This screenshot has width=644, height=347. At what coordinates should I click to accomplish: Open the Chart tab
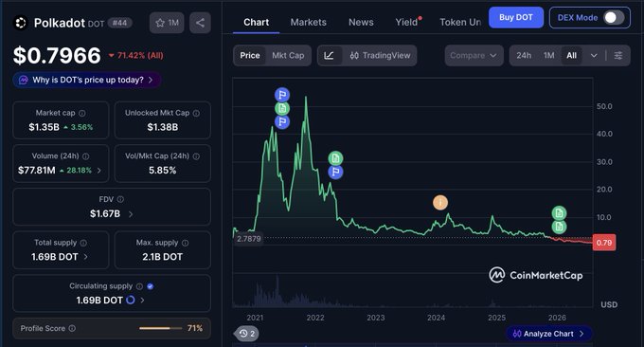[257, 22]
